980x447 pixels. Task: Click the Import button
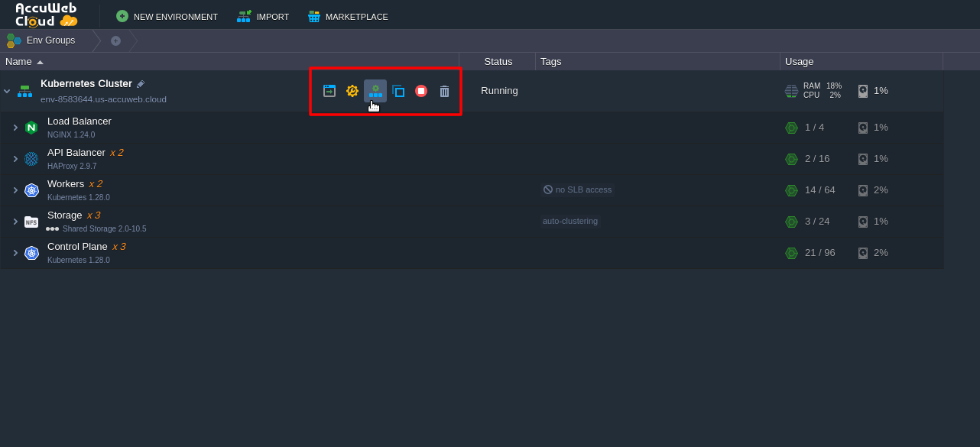click(x=263, y=16)
